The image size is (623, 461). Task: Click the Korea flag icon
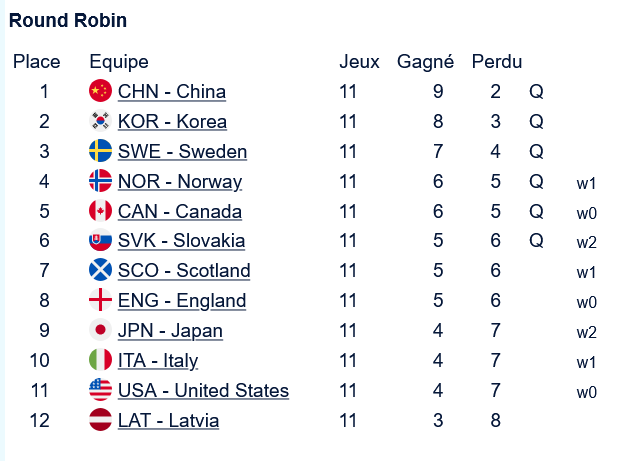pos(100,122)
